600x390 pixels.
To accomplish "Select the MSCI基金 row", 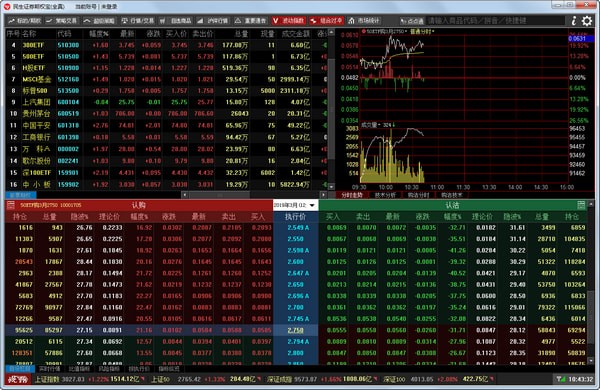I will [166, 80].
